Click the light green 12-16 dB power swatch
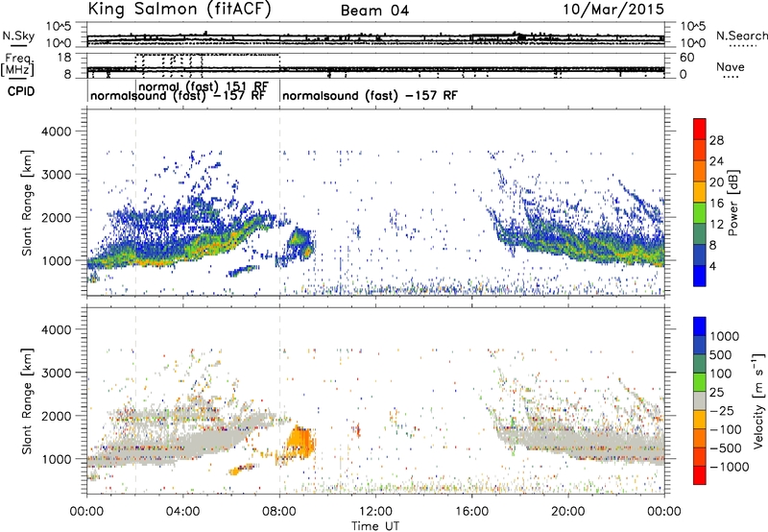Image resolution: width=768 pixels, height=532 pixels. click(x=700, y=213)
